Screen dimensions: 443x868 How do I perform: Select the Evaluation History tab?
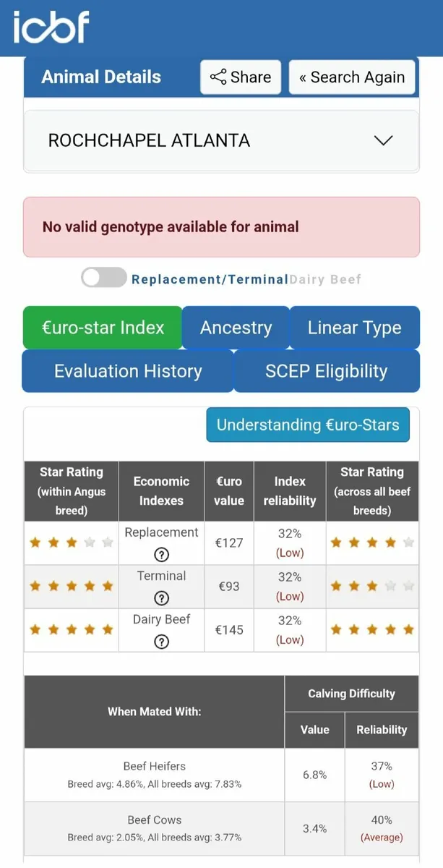click(x=128, y=371)
